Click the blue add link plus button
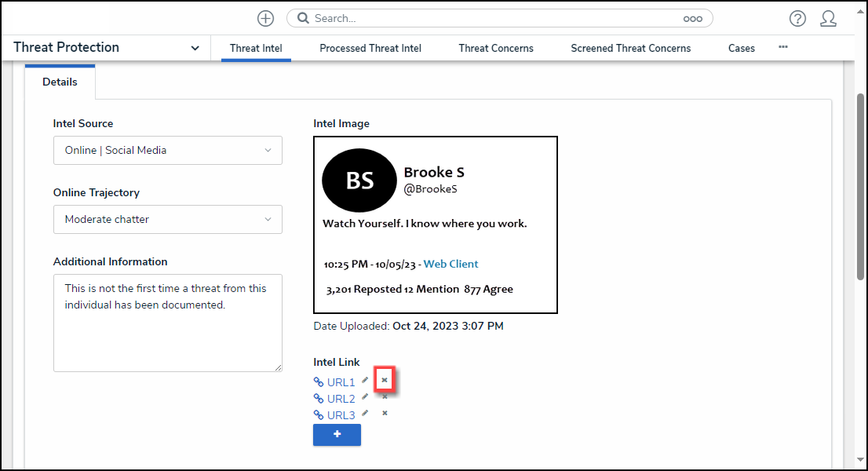 point(337,434)
